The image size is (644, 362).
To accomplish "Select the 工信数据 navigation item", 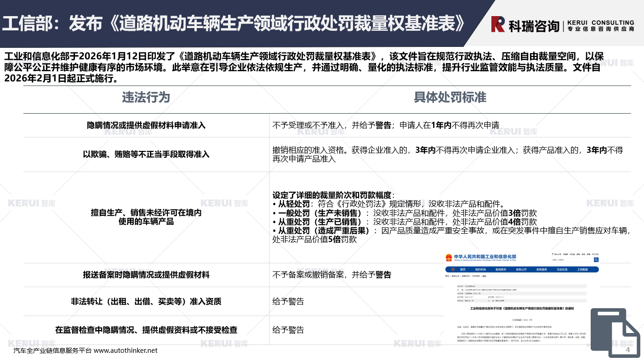I will (x=582, y=270).
